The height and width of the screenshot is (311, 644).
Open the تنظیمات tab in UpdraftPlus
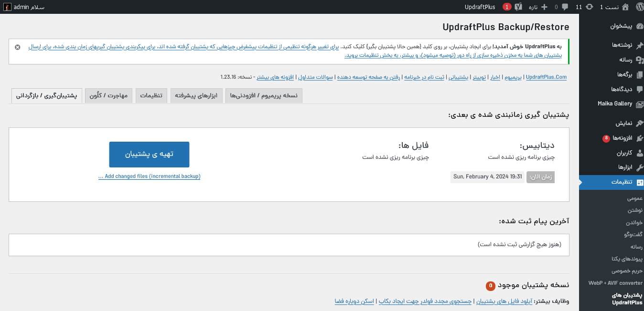click(151, 95)
